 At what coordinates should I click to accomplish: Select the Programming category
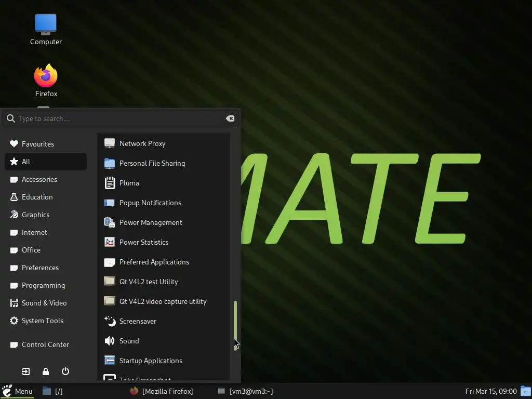pos(46,285)
